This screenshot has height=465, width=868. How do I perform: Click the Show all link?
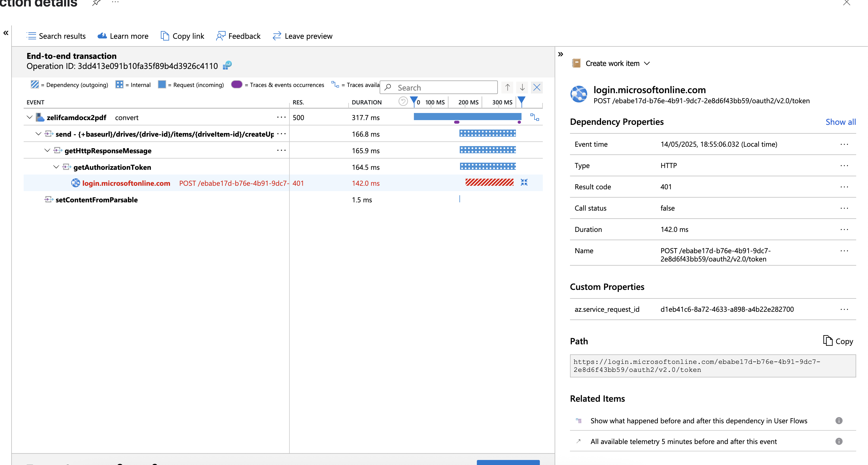[841, 122]
